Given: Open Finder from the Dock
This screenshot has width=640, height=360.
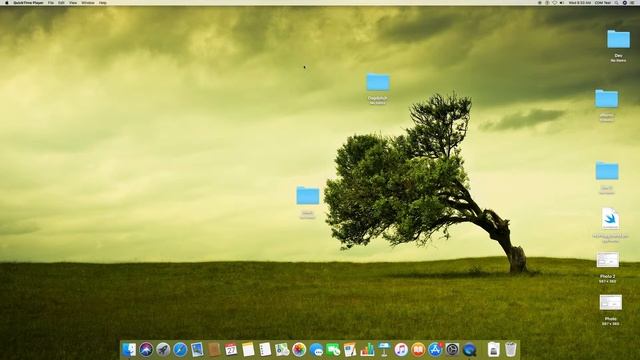Looking at the screenshot, I should [x=129, y=350].
